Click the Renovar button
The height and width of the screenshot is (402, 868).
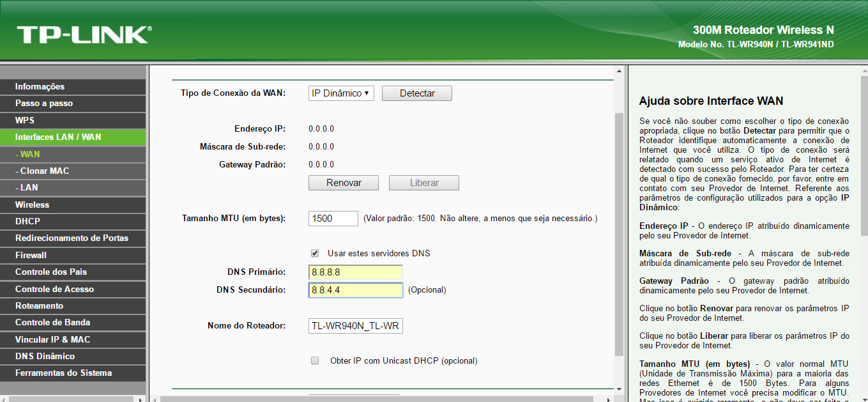click(344, 183)
